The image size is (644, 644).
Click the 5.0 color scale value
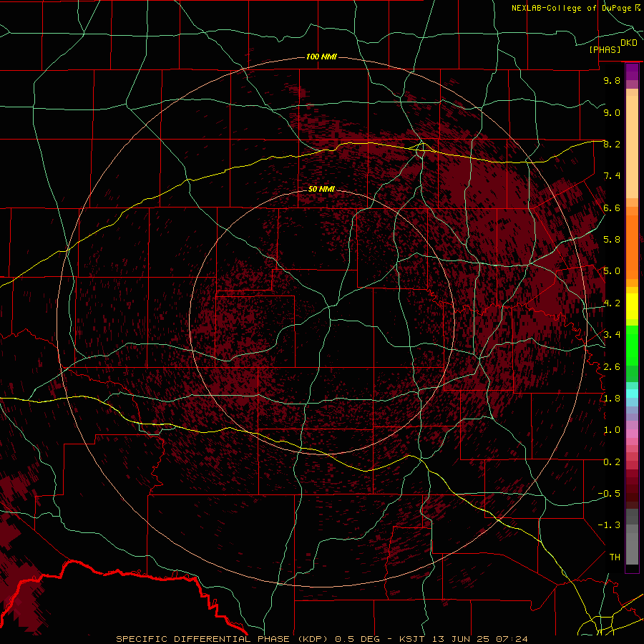612,271
